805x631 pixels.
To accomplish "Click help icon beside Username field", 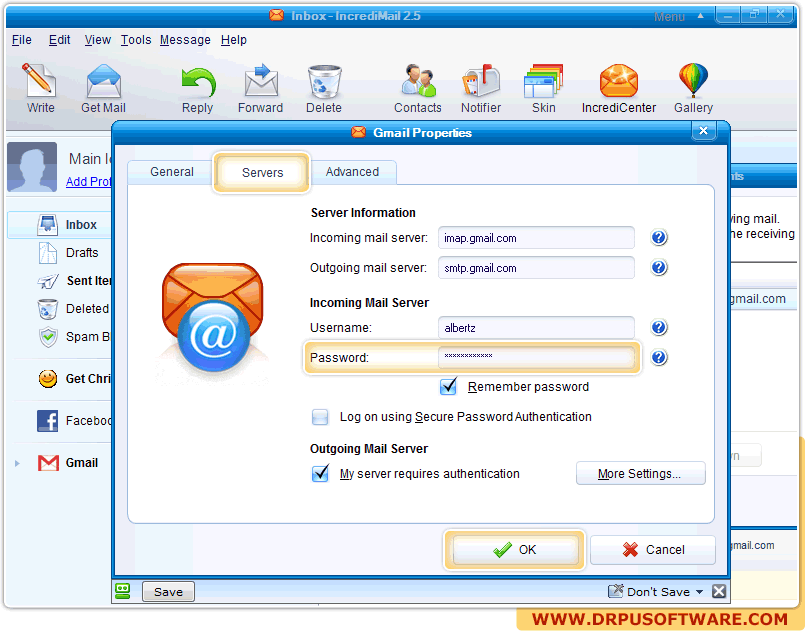I will [659, 328].
